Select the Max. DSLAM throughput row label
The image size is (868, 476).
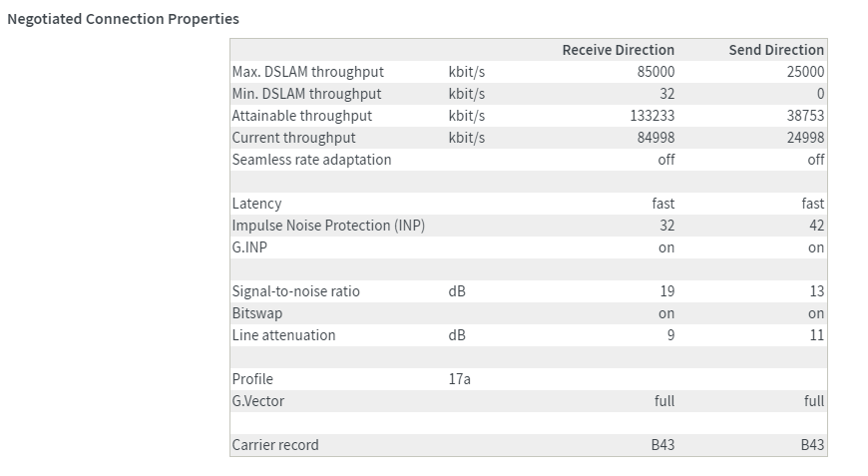(307, 72)
